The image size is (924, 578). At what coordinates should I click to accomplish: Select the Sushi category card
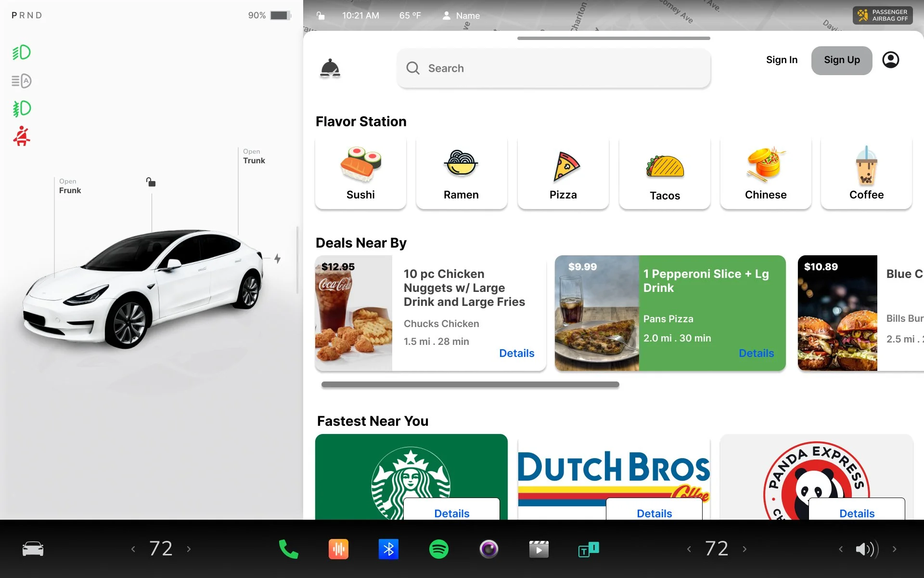coord(360,173)
